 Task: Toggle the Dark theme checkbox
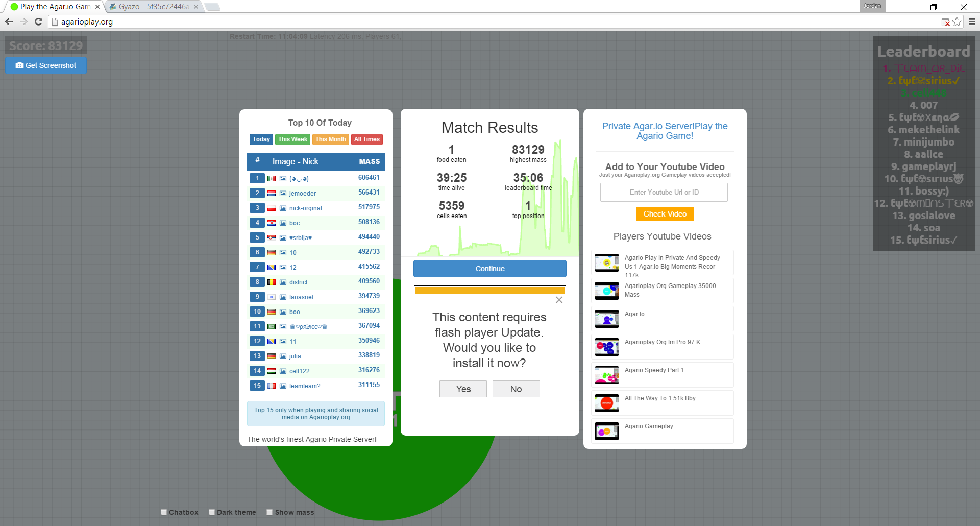pyautogui.click(x=212, y=512)
